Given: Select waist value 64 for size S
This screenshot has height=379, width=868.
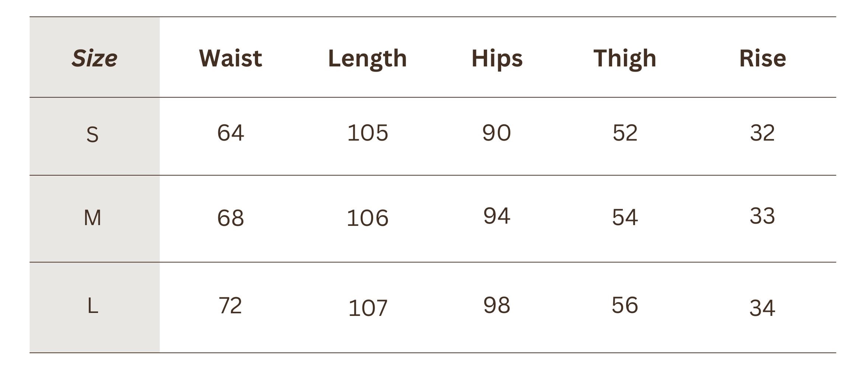Looking at the screenshot, I should click(x=230, y=132).
